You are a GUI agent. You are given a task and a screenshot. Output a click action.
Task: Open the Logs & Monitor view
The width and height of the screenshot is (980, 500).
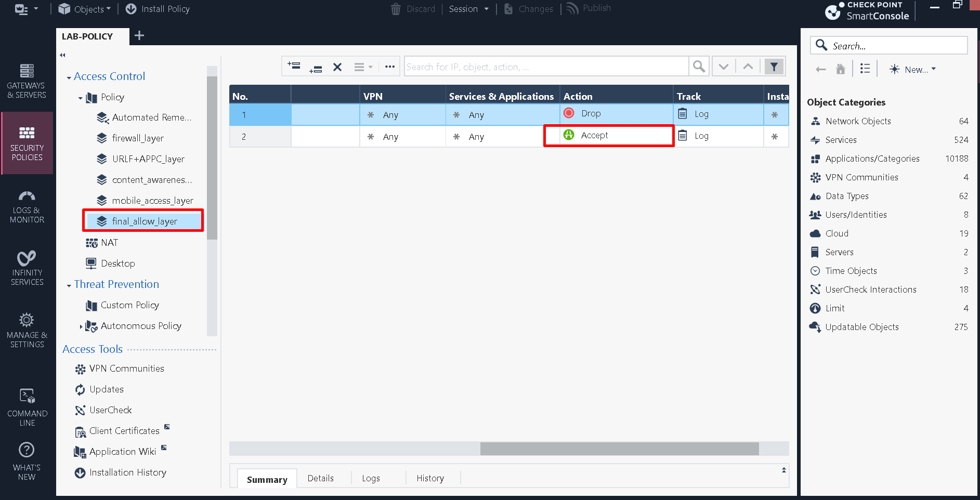27,207
